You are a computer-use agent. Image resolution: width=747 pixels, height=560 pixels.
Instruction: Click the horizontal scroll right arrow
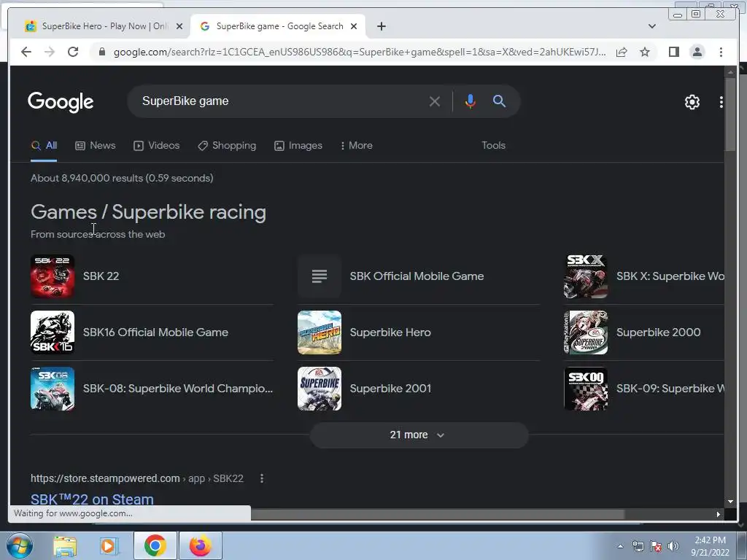[718, 514]
